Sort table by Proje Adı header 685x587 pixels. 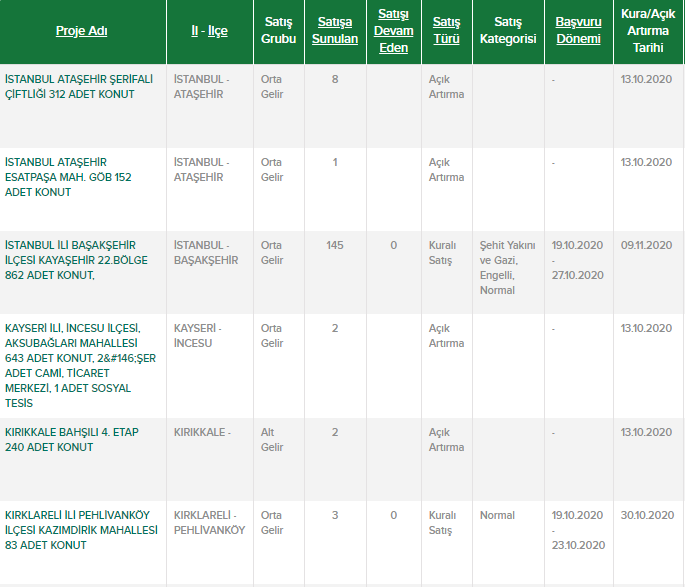tap(81, 31)
